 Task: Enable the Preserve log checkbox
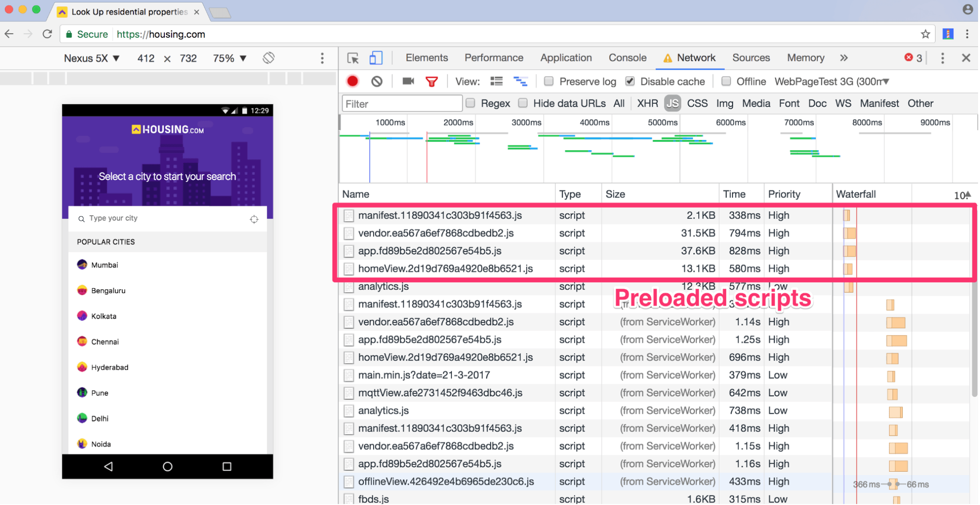[x=549, y=81]
